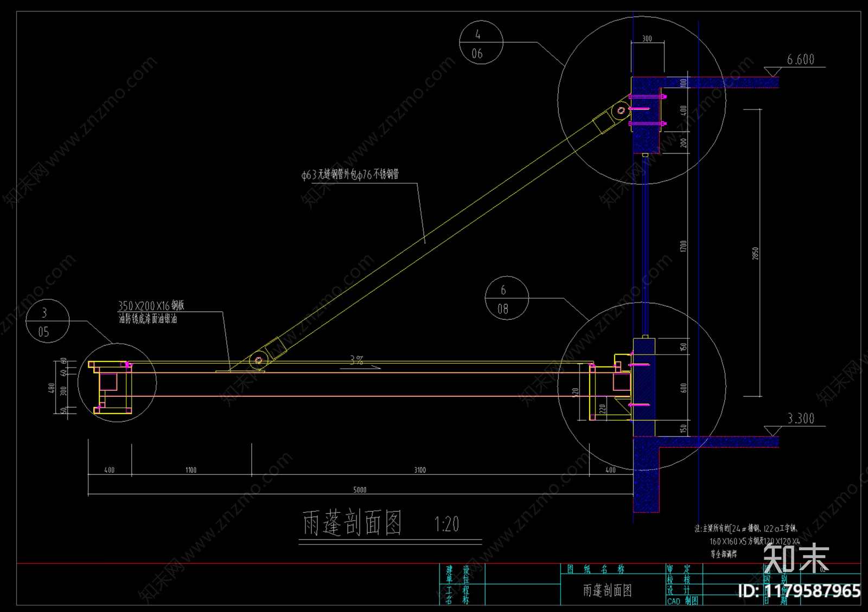This screenshot has height=612, width=868.
Task: Click detail callout bubble '4 / 06'
Action: coord(481,43)
